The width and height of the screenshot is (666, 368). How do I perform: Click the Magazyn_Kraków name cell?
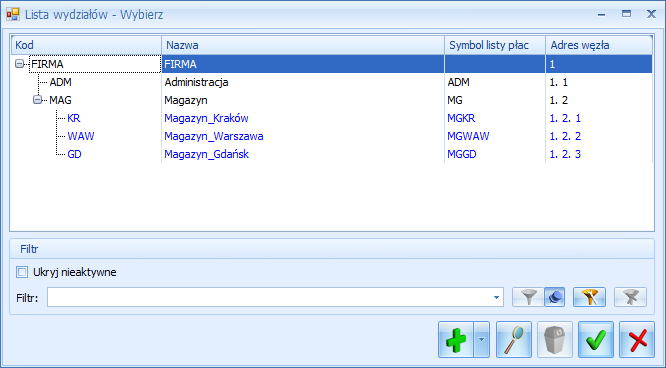303,118
